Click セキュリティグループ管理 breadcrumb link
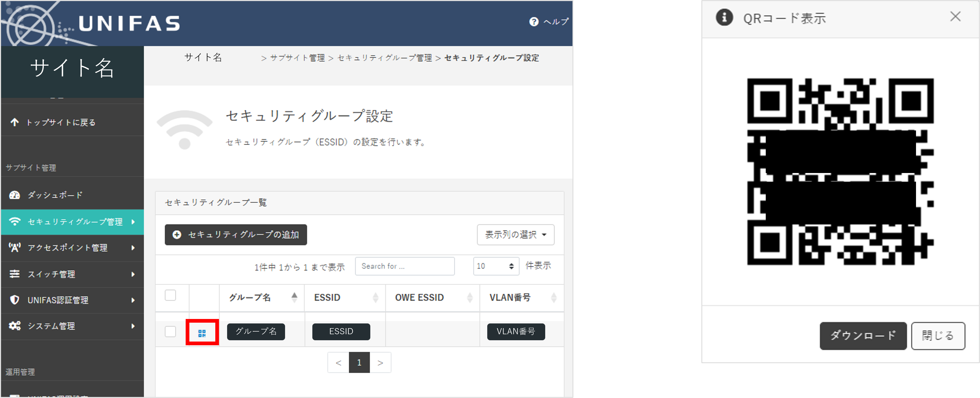This screenshot has height=398, width=980. (x=385, y=58)
